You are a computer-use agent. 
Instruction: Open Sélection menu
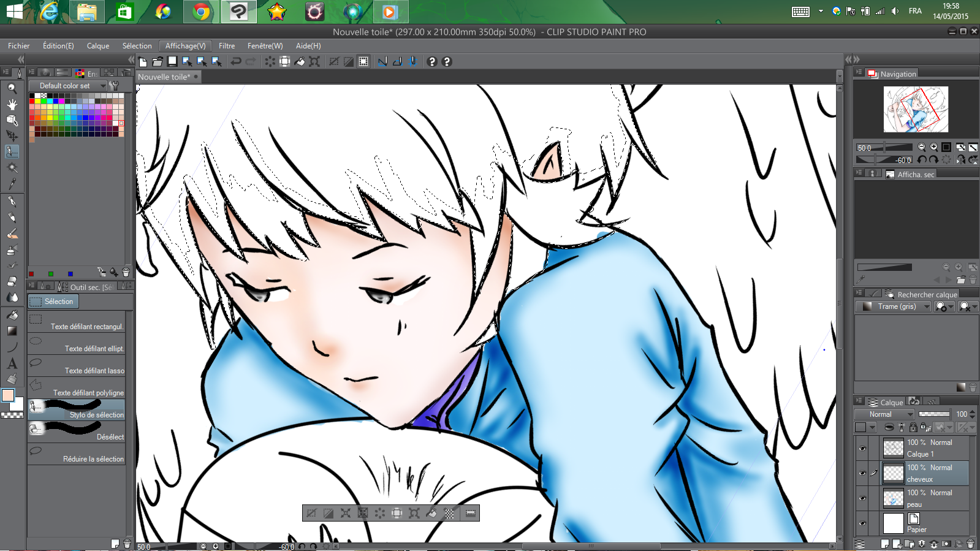(x=137, y=46)
